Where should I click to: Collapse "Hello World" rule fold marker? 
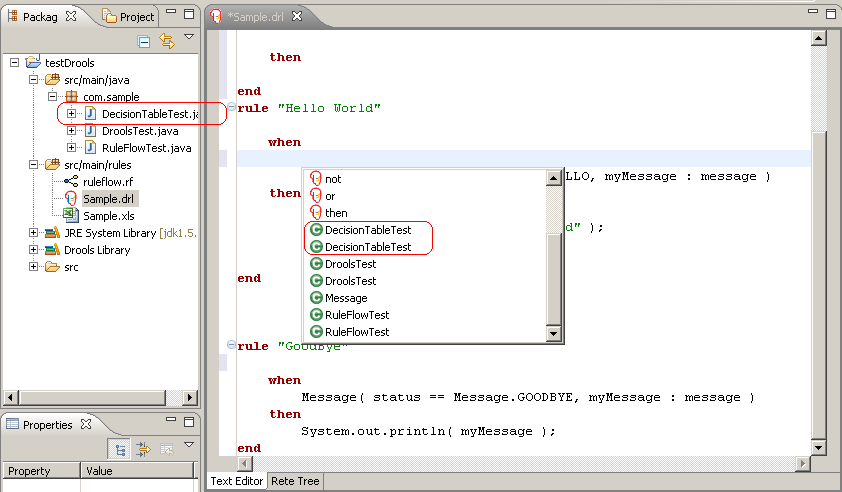[231, 106]
